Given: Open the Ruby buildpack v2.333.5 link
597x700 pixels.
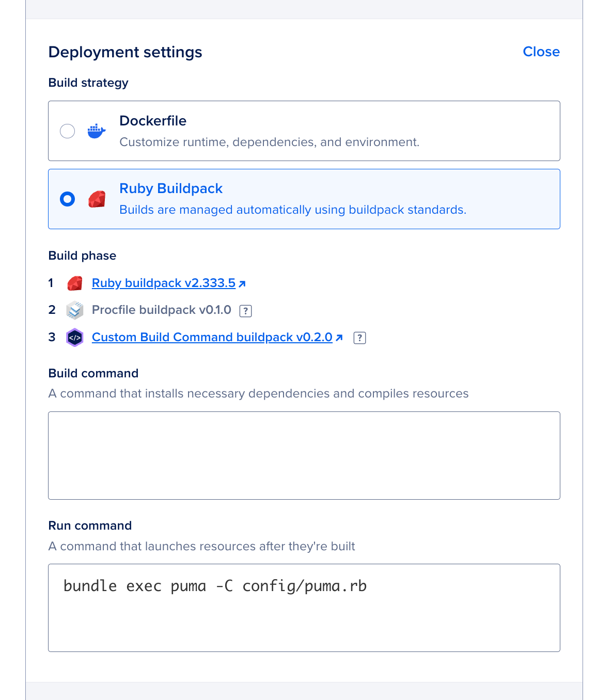Looking at the screenshot, I should (x=163, y=283).
